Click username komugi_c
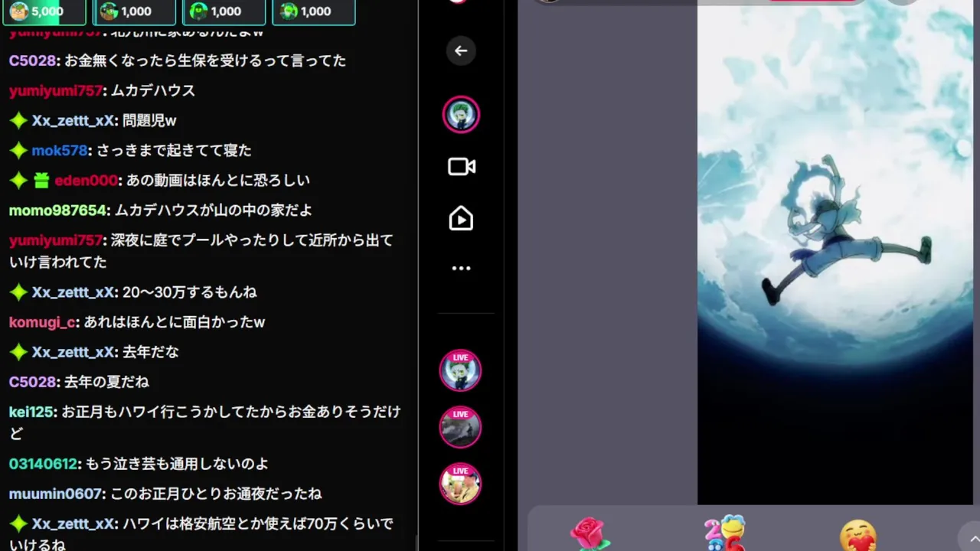 [42, 322]
